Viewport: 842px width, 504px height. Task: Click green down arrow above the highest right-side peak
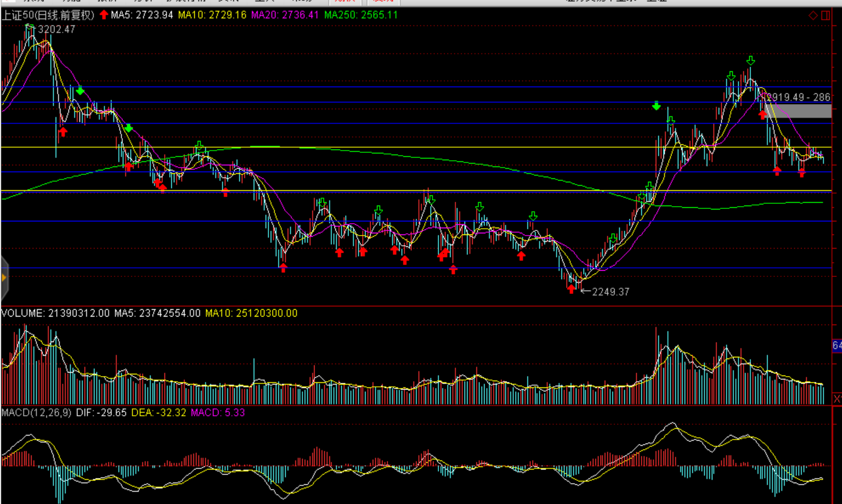(751, 61)
